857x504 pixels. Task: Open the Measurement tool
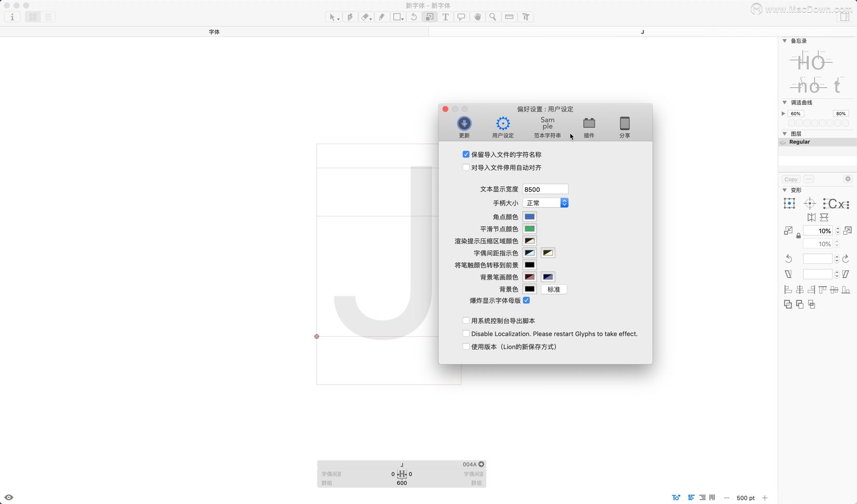coord(509,16)
